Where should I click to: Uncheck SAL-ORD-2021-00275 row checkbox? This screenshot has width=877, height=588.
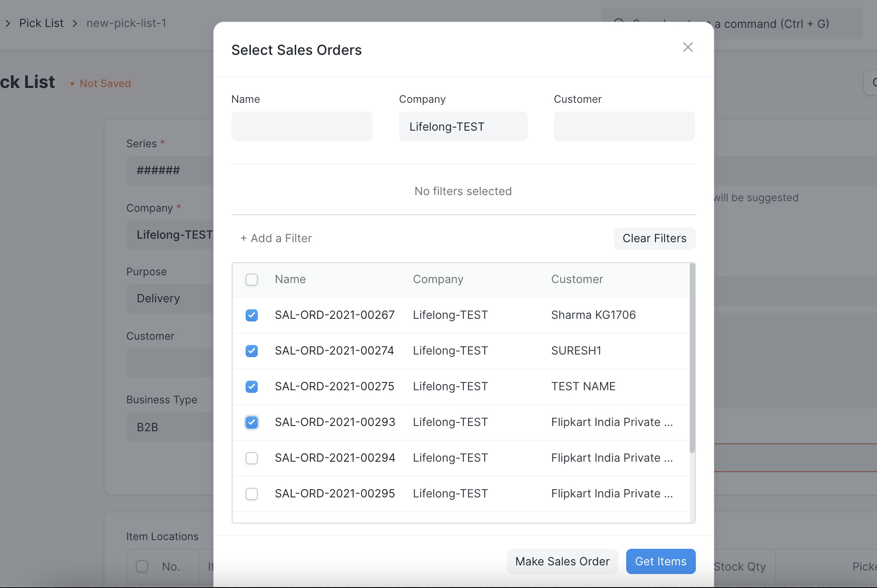click(252, 387)
